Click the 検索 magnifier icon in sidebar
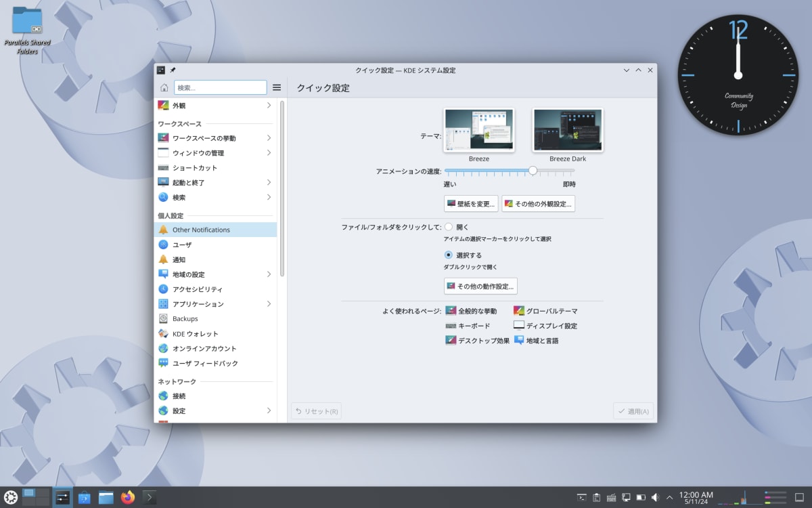Screen dimensions: 812x508 pyautogui.click(x=163, y=198)
